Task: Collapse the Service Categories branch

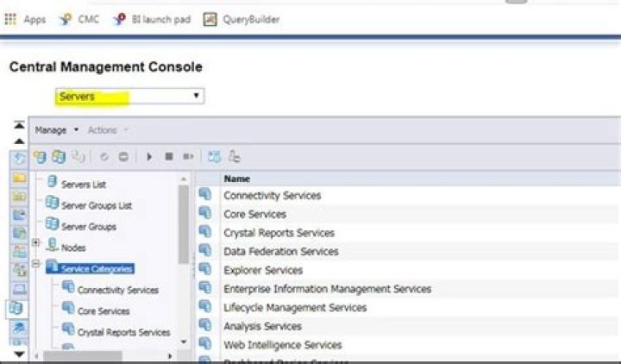Action: point(35,263)
